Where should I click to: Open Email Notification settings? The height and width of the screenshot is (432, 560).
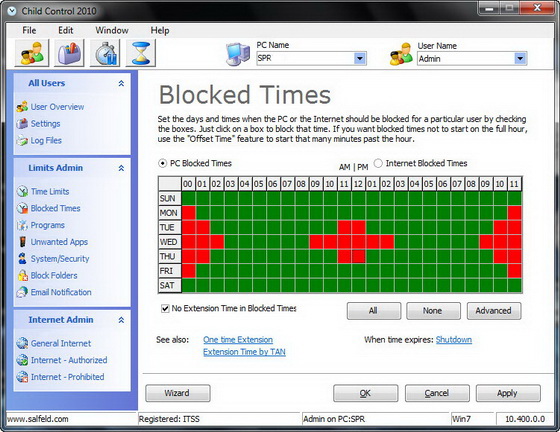point(61,292)
